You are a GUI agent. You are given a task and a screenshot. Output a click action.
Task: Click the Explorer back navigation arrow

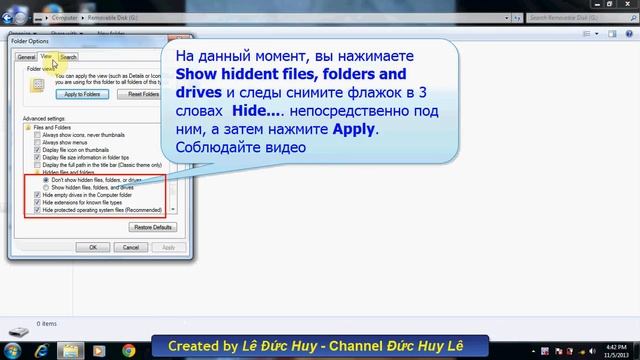[x=7, y=18]
